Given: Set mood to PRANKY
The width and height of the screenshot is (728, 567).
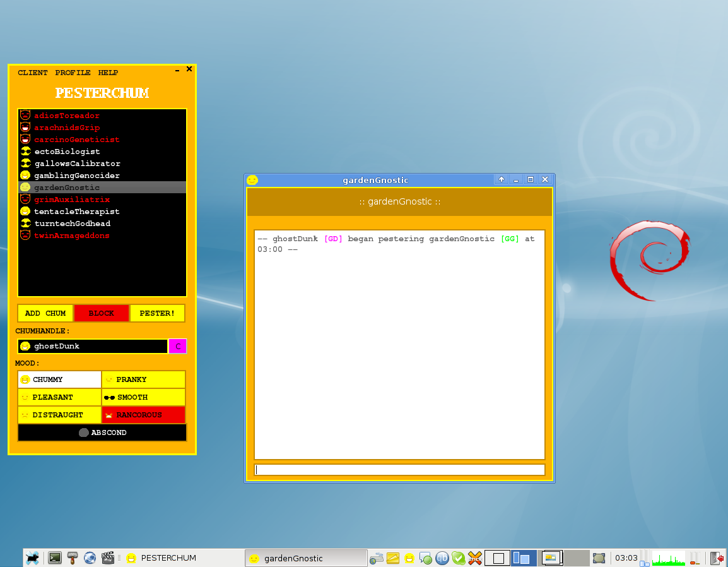Looking at the screenshot, I should (143, 379).
